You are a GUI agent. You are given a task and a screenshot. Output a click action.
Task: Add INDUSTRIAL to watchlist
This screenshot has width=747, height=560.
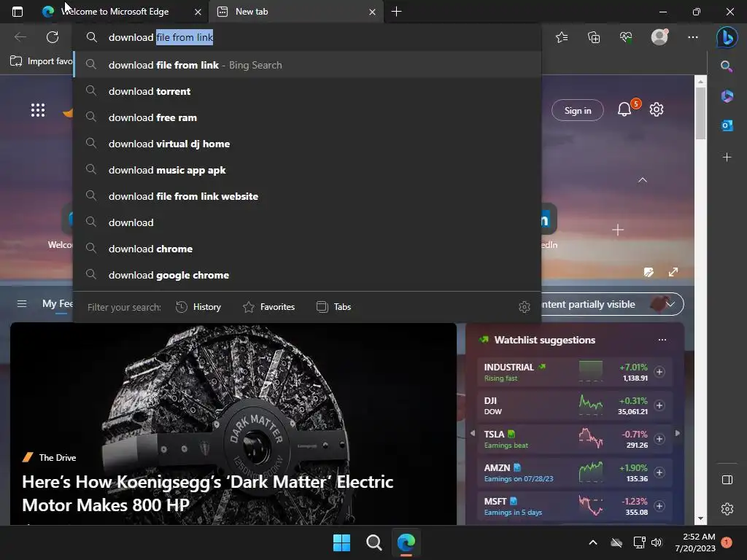(x=659, y=372)
